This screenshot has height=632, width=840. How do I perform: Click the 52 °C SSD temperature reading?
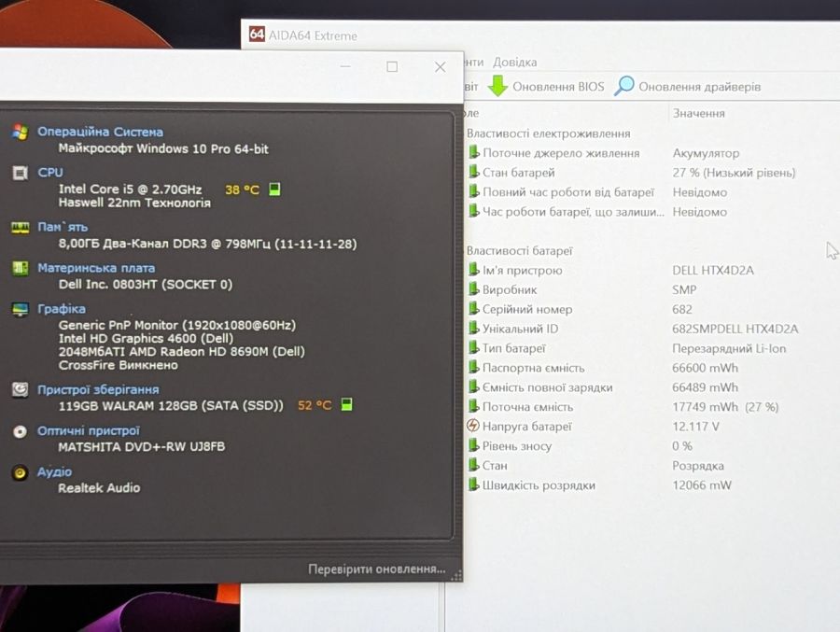pos(315,405)
